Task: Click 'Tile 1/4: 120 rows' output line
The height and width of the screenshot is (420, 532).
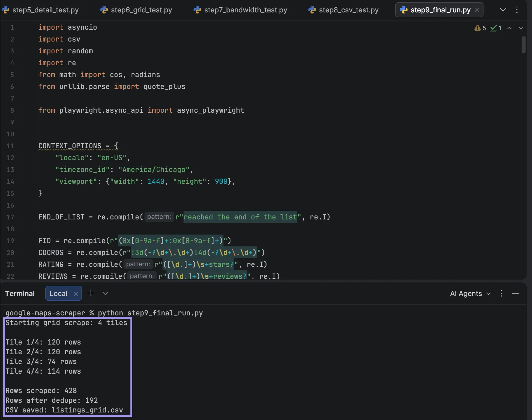Action: [43, 342]
